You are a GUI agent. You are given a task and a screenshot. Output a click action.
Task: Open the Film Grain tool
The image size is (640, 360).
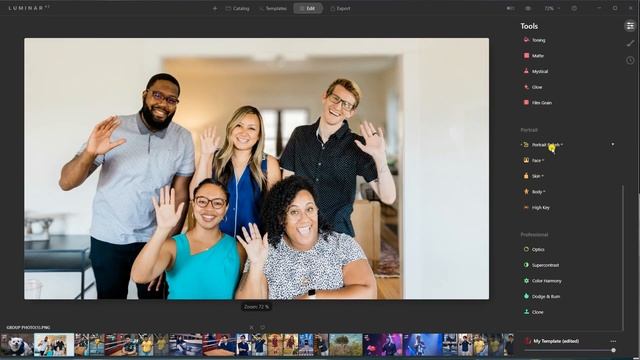[538, 102]
